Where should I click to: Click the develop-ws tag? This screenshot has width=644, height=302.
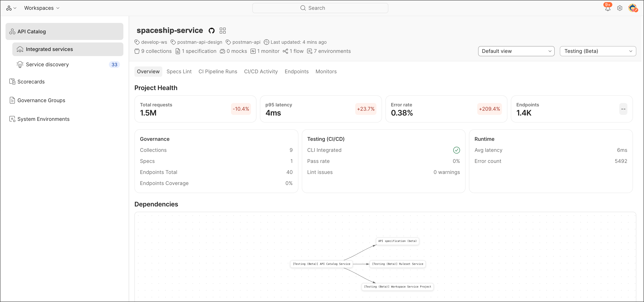151,42
